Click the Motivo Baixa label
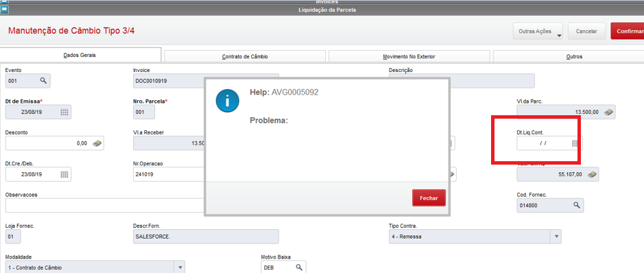644x273 pixels. tap(276, 257)
